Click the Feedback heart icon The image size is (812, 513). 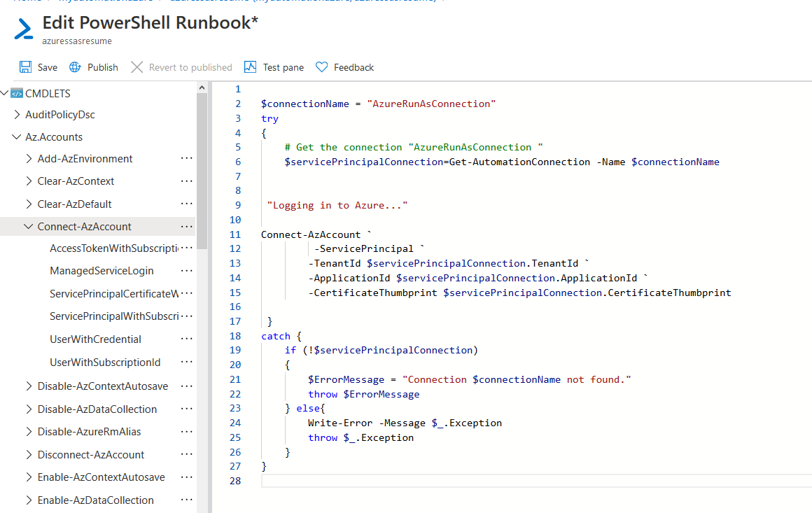[x=322, y=67]
